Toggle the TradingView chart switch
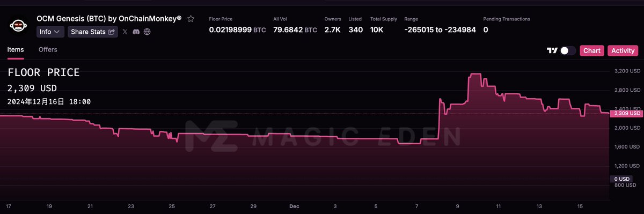Image resolution: width=644 pixels, height=214 pixels. pos(568,50)
